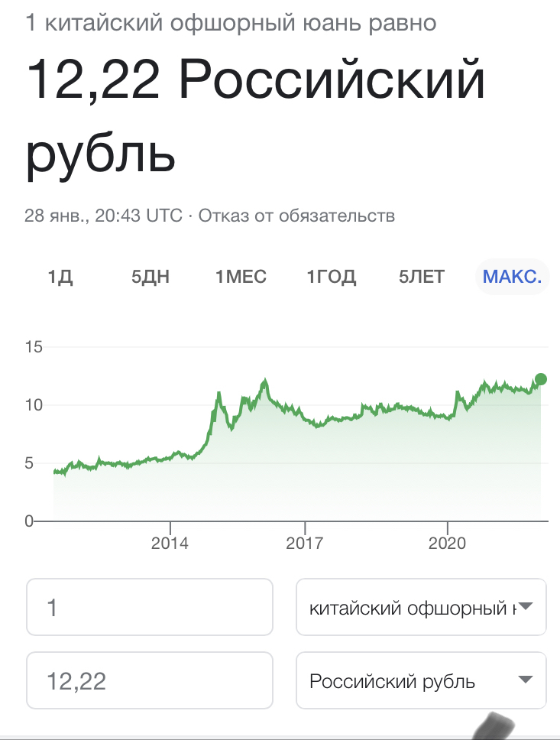Expand the китайский офшорный currency dropdown
560x740 pixels.
(x=421, y=608)
